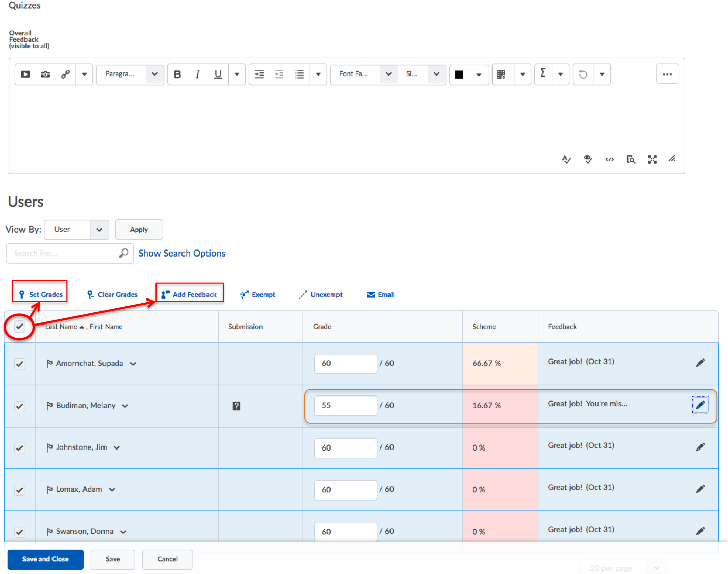728x574 pixels.
Task: Click inside Budiman's grade input showing 55
Action: [345, 405]
